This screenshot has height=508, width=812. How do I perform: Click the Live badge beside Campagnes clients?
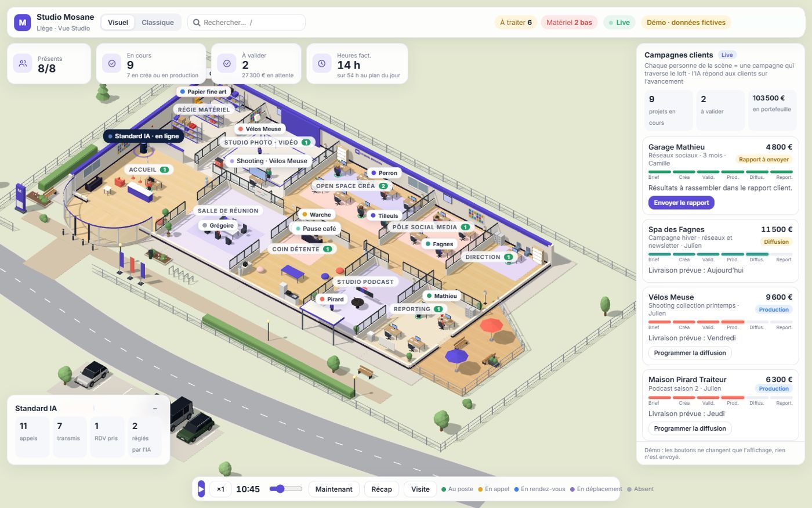[727, 55]
